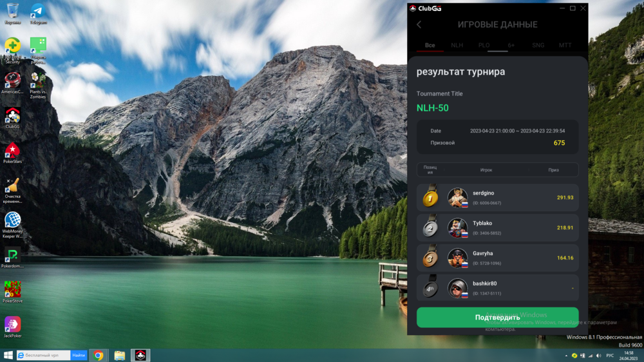
Task: Launch Plants vs. Zombies from desktop
Action: coord(38,82)
